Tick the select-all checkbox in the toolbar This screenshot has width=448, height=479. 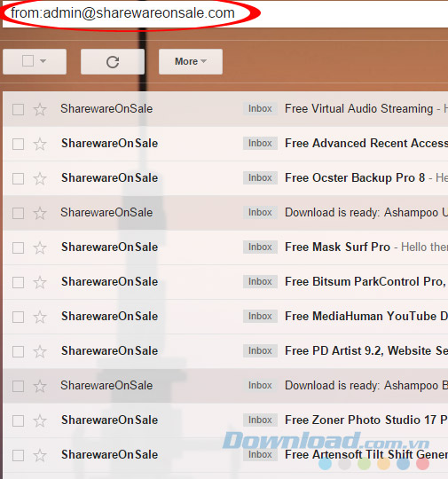pos(28,61)
